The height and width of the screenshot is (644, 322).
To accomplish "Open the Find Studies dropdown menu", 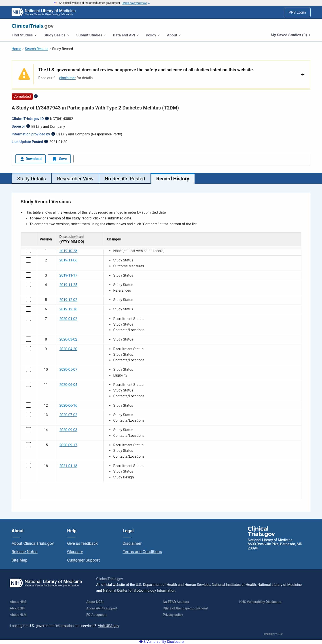I will [24, 35].
